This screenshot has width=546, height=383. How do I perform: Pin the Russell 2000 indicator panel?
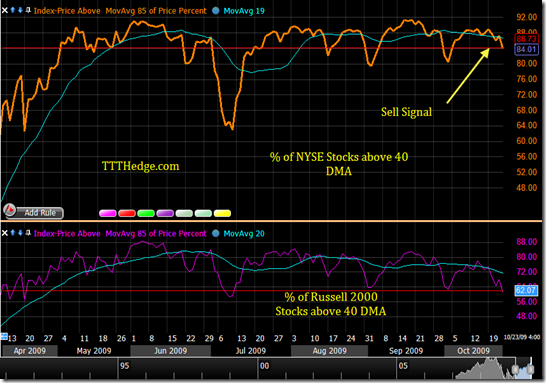pyautogui.click(x=28, y=233)
